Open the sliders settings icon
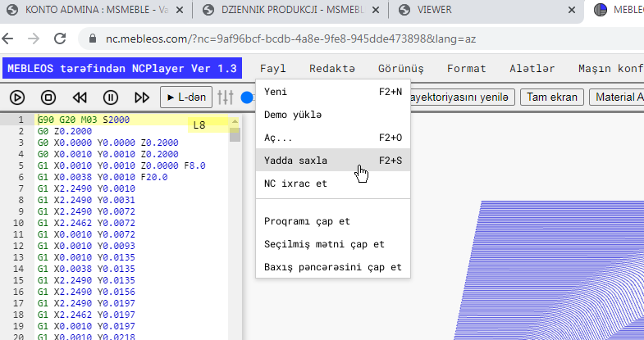The width and height of the screenshot is (644, 340). tap(225, 97)
